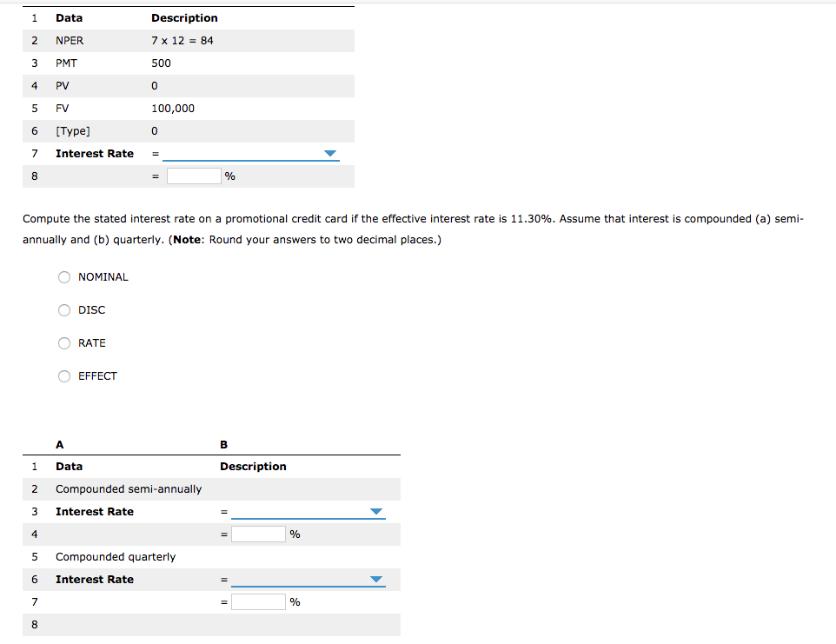This screenshot has width=836, height=644.
Task: Open the Interest Rate dropdown in row 7
Action: point(330,153)
